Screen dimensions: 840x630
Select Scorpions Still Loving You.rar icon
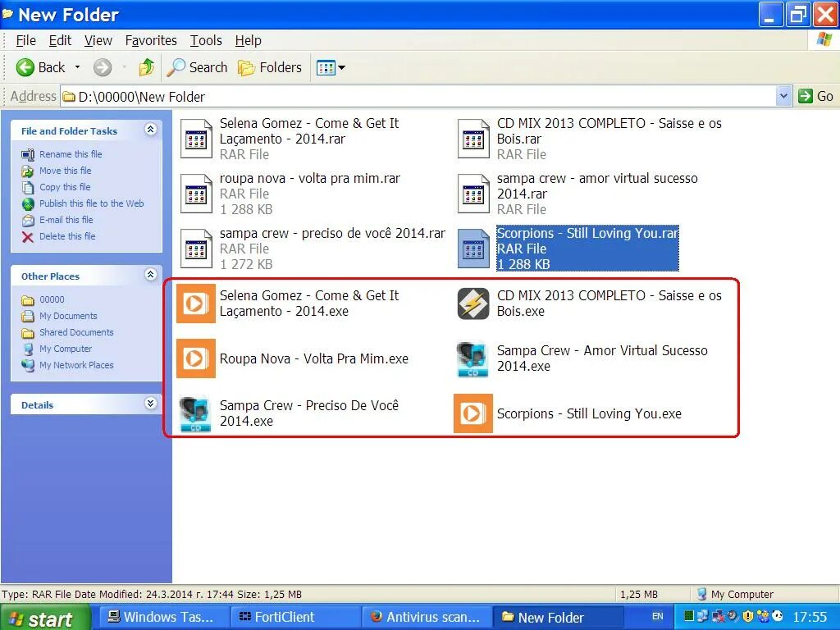[473, 249]
